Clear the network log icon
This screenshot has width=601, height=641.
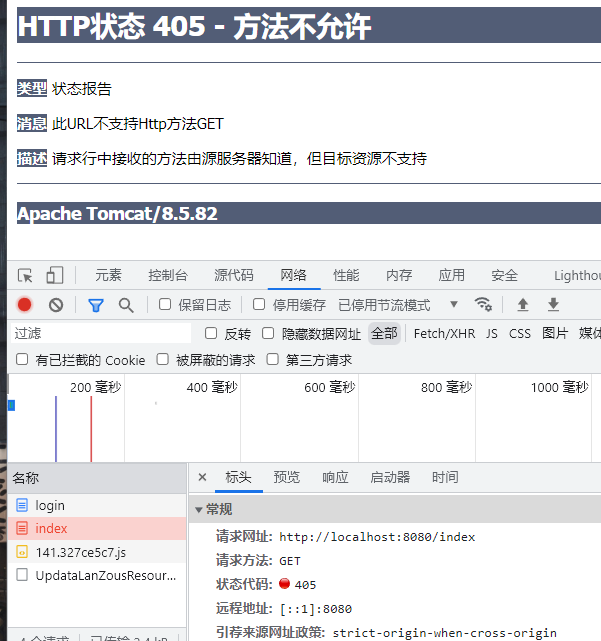click(56, 305)
